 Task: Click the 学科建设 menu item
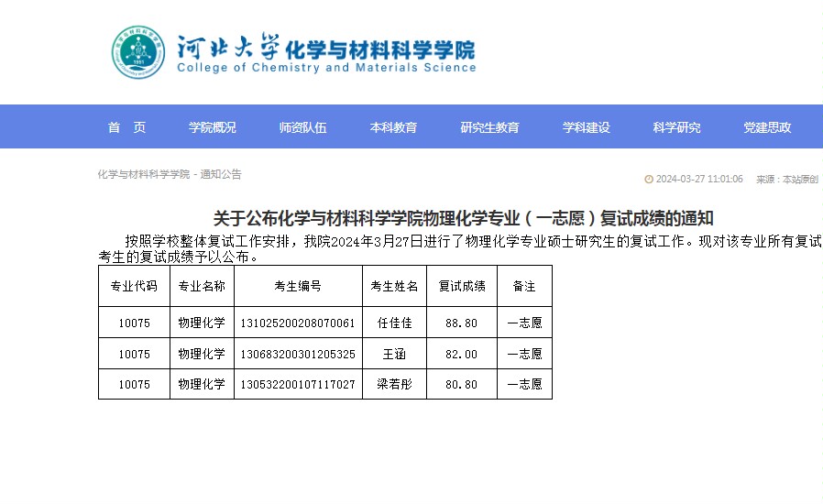pyautogui.click(x=587, y=127)
